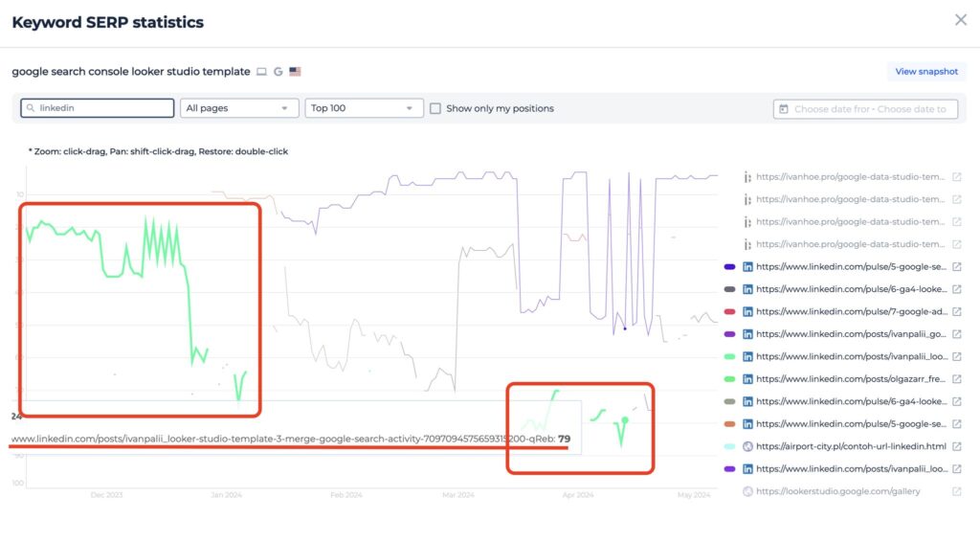Click the Google search engine icon
Image resolution: width=980 pixels, height=542 pixels.
278,72
